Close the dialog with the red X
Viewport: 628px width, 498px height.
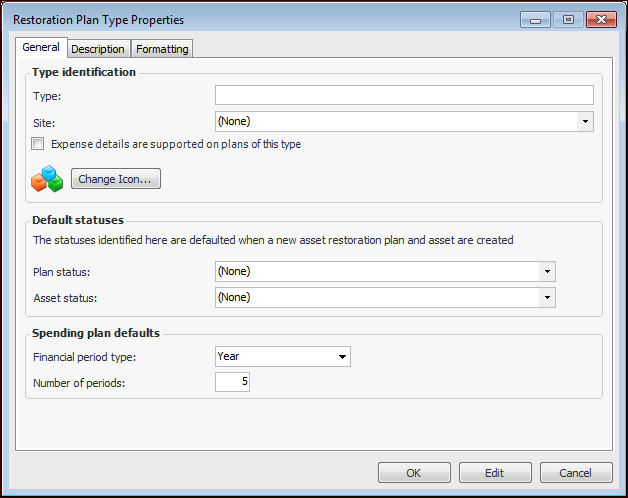[x=602, y=19]
